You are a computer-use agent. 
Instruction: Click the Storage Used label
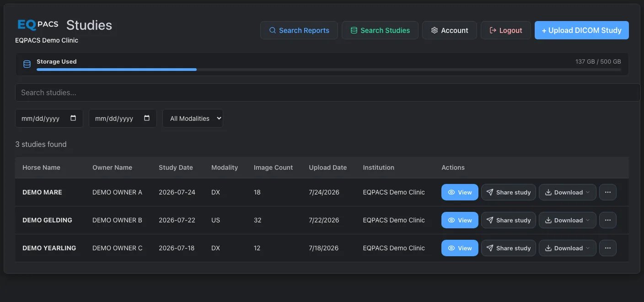[57, 61]
